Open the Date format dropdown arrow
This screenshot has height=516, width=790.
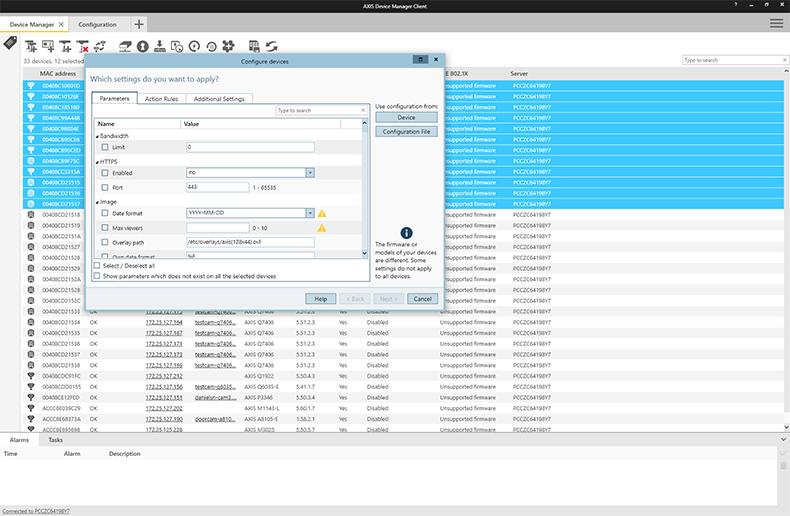pos(310,213)
